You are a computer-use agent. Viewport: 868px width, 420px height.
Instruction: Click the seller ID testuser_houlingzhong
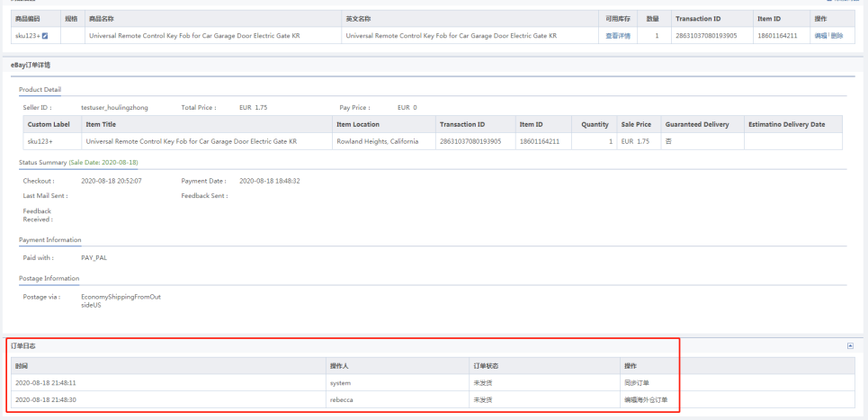(x=114, y=107)
